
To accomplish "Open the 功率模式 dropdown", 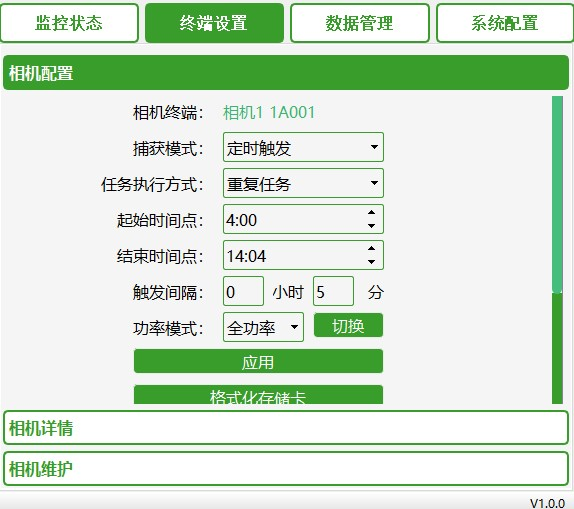I will 263,327.
